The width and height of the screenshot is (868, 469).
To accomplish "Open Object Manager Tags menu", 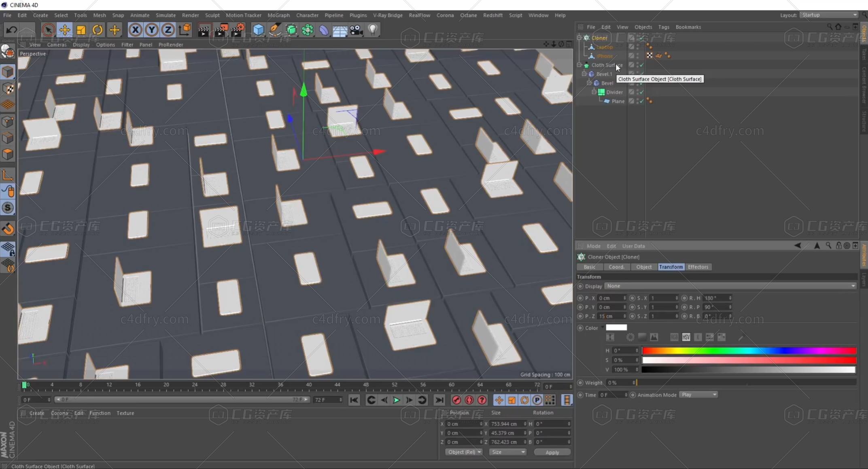I will pos(664,27).
